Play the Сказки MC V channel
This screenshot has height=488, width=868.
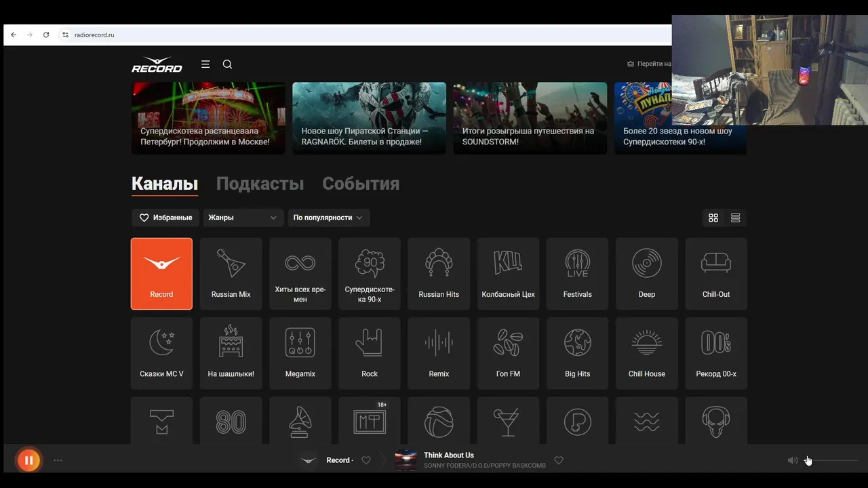point(161,353)
